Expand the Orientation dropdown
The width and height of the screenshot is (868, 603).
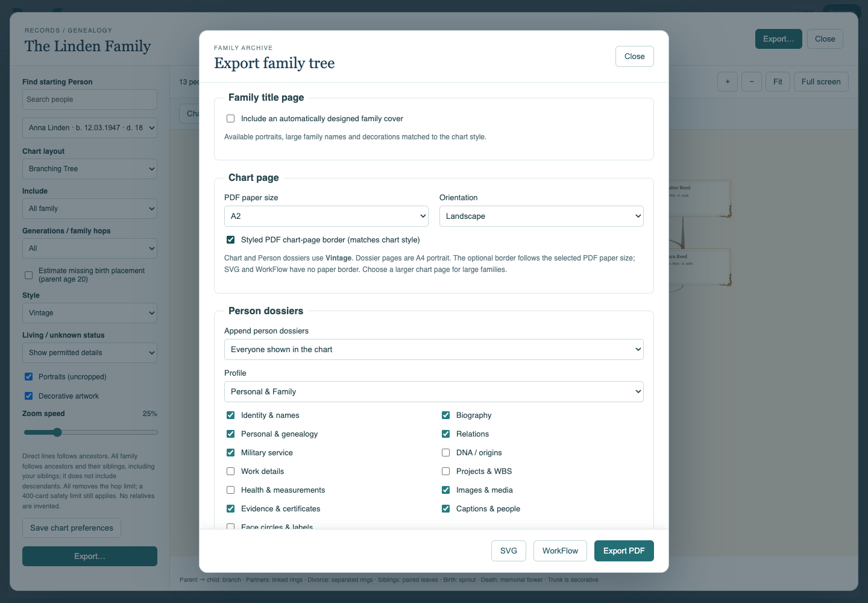point(541,216)
